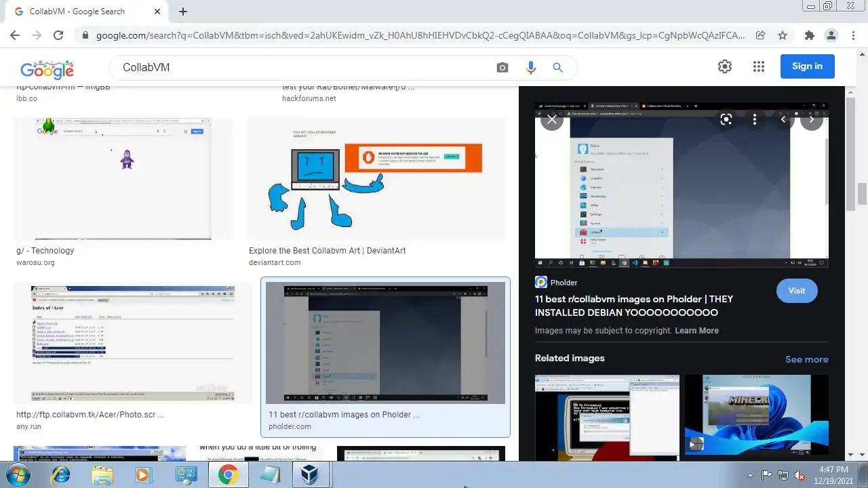Search by image with camera icon
Screen dimensions: 868x488
point(502,67)
